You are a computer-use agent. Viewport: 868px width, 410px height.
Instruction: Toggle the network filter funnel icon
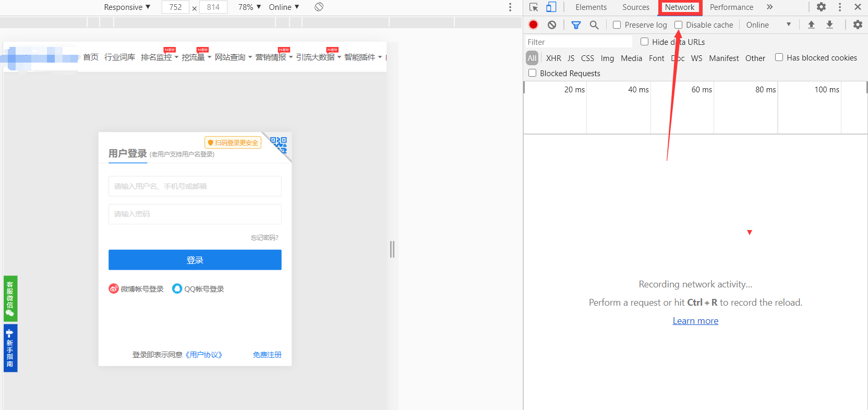(x=576, y=25)
